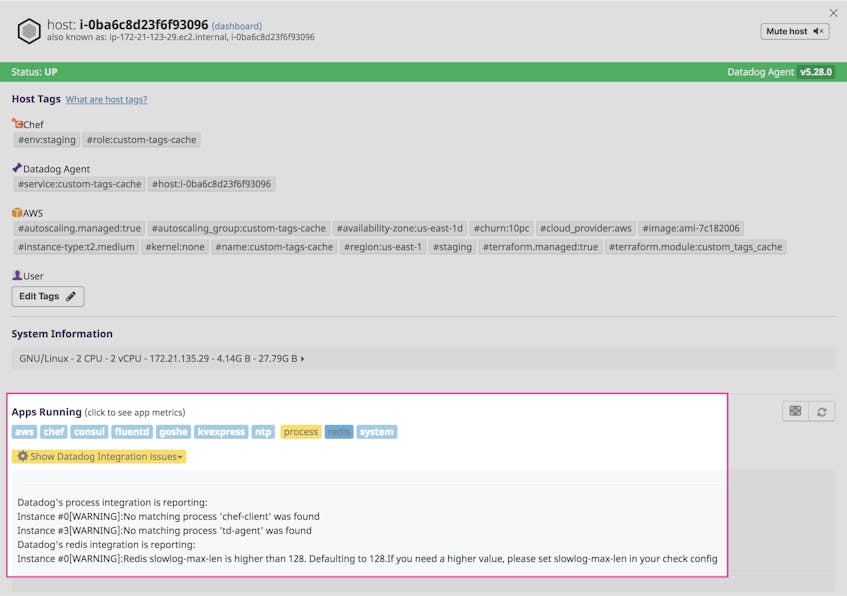Open aws app metrics
Viewport: 847px width, 596px height.
pyautogui.click(x=24, y=432)
